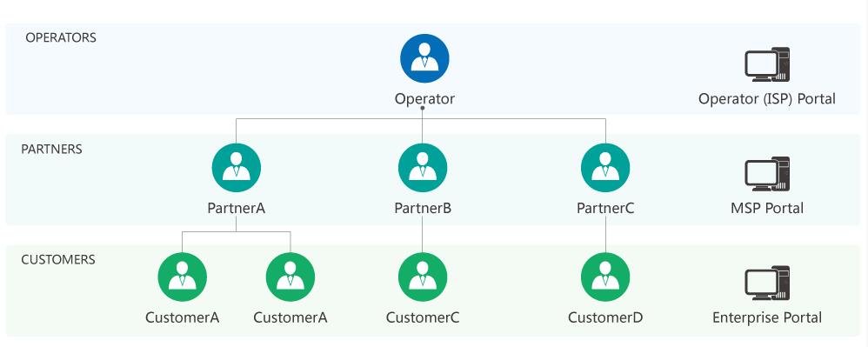868x347 pixels.
Task: Select the PartnerA teal user icon
Action: pyautogui.click(x=237, y=168)
